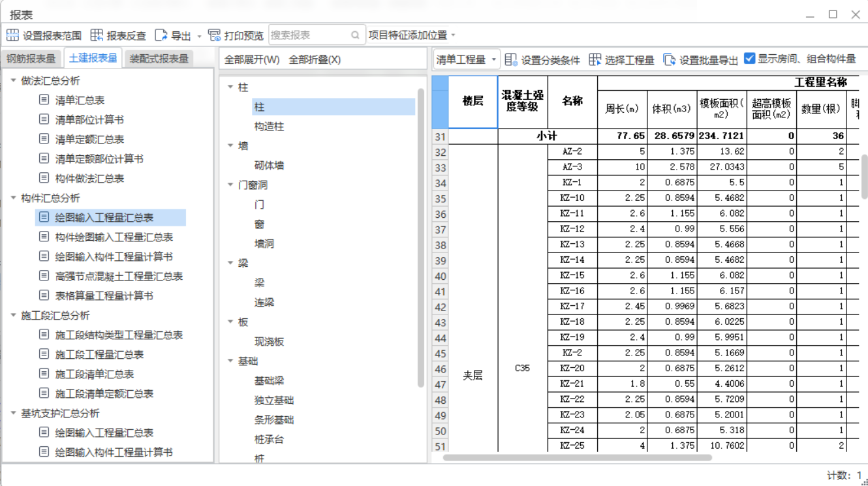Select 砌体墙 in category list
The height and width of the screenshot is (486, 868).
pyautogui.click(x=270, y=165)
